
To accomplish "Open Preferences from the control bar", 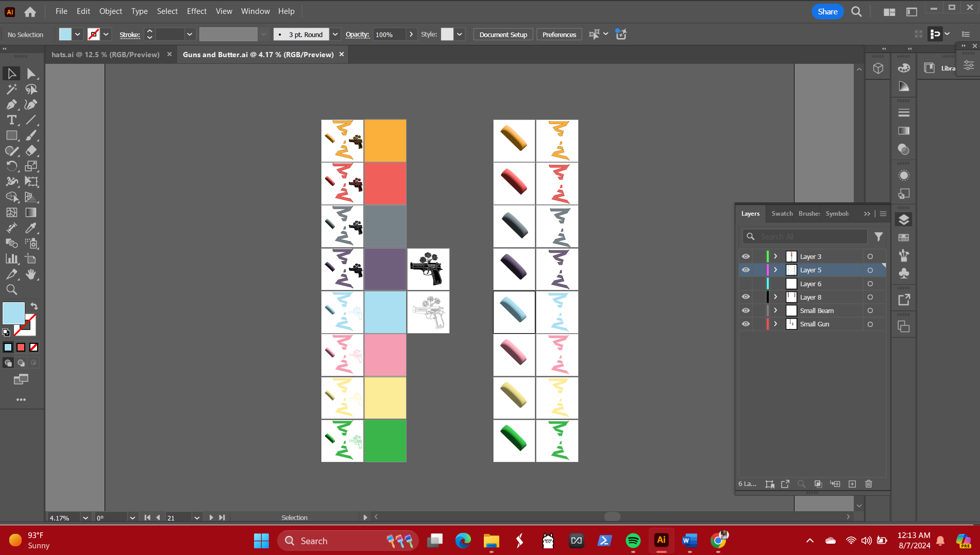I will tap(559, 34).
